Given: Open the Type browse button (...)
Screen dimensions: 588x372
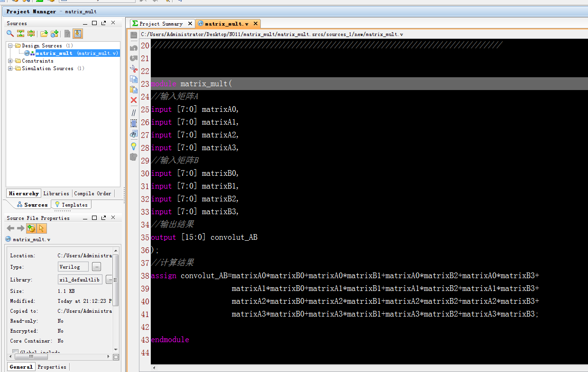Looking at the screenshot, I should point(96,267).
